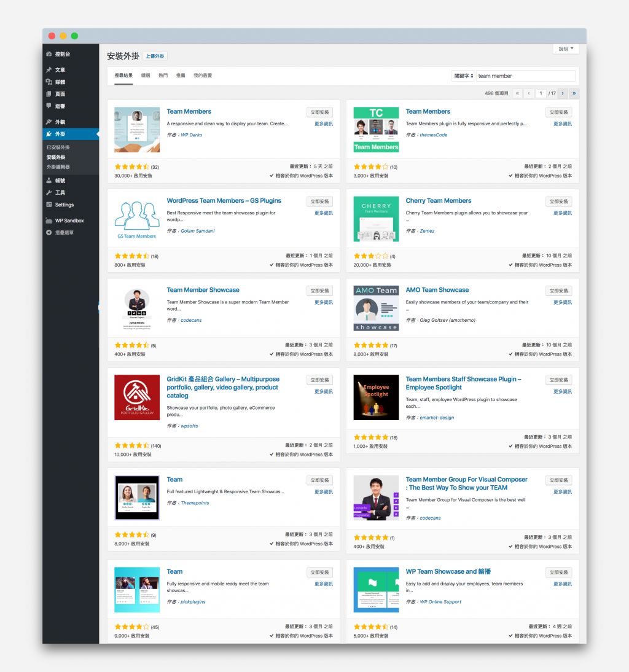Open 更多資訊 for AMO Team Showcase
This screenshot has height=672, width=629.
click(563, 302)
